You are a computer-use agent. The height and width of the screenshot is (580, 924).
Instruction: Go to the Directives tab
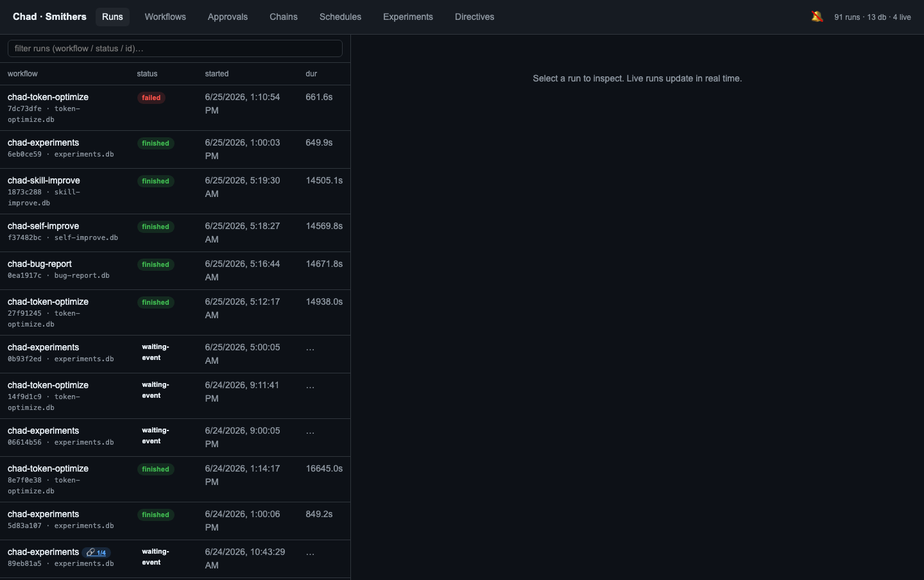(x=475, y=17)
